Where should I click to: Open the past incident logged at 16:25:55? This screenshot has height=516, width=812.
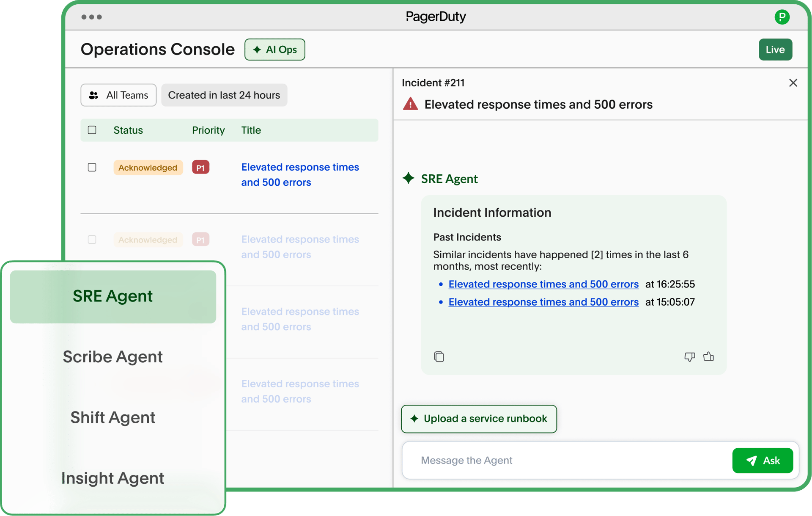click(543, 284)
